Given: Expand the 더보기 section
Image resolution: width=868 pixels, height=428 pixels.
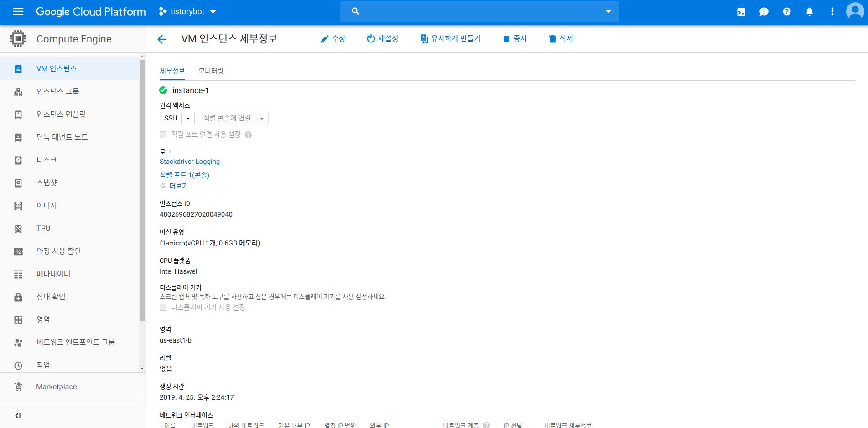Looking at the screenshot, I should coord(174,186).
